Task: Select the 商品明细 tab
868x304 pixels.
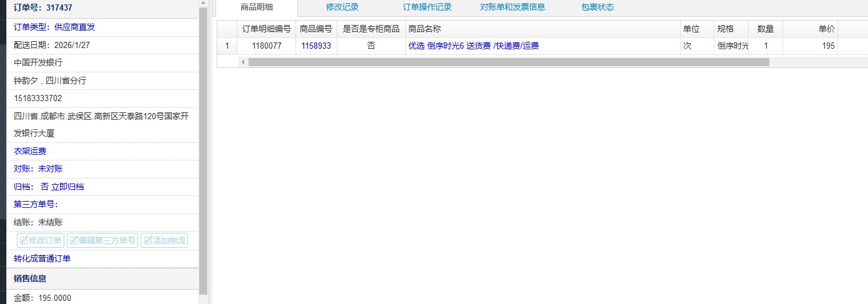Action: click(257, 7)
